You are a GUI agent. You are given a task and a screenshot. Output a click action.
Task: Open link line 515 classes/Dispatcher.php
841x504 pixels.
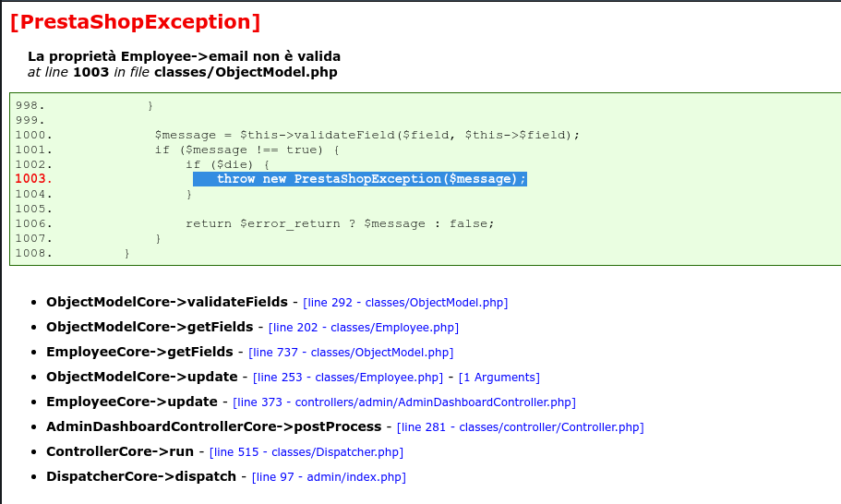(x=306, y=452)
